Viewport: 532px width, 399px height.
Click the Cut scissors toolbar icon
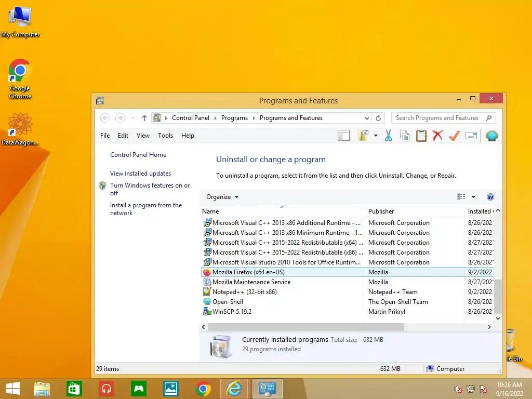pyautogui.click(x=388, y=136)
